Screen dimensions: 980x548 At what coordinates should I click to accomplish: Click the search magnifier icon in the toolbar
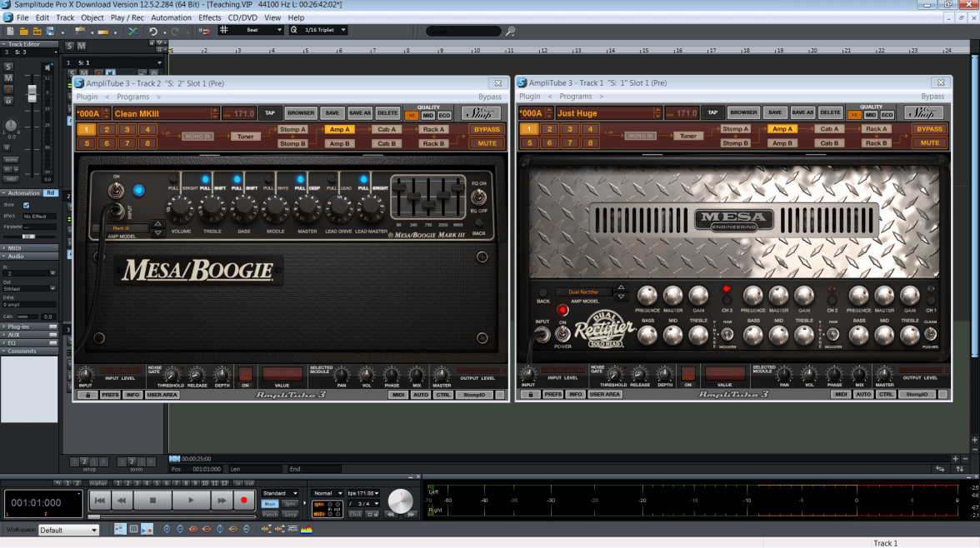pos(510,32)
